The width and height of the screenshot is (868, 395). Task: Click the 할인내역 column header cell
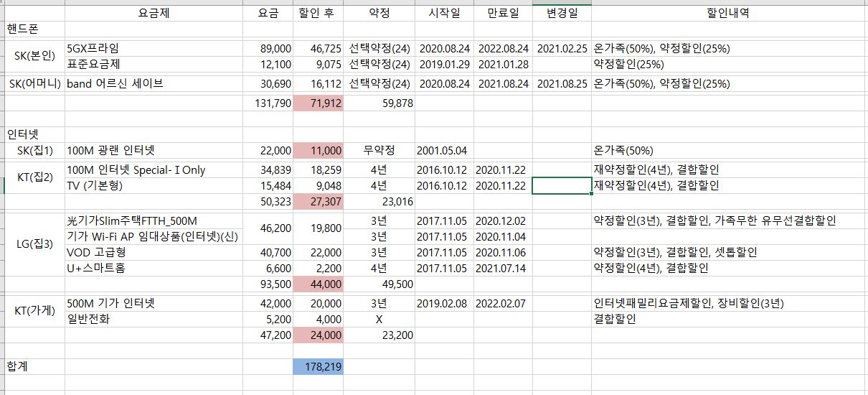coord(727,13)
